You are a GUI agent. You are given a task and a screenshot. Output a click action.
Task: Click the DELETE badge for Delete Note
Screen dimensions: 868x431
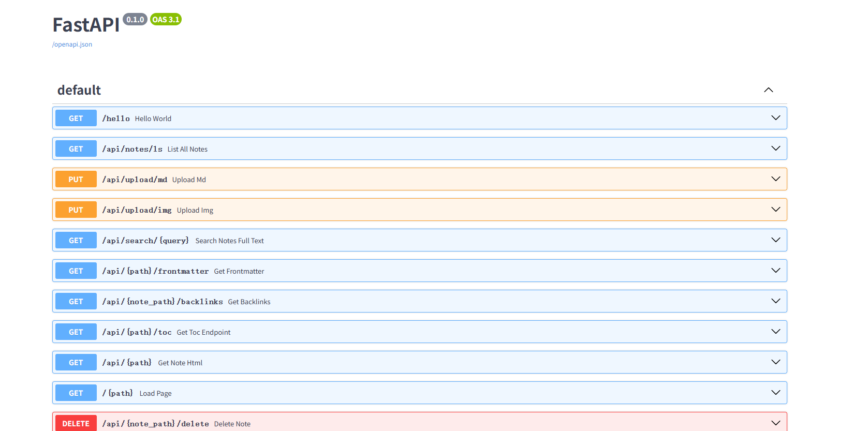coord(76,423)
